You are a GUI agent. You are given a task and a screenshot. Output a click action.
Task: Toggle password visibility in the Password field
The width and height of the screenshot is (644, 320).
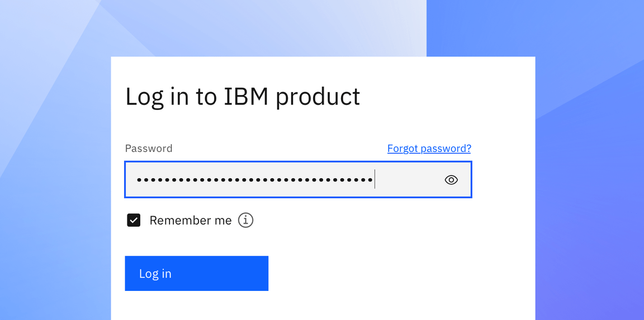tap(451, 180)
